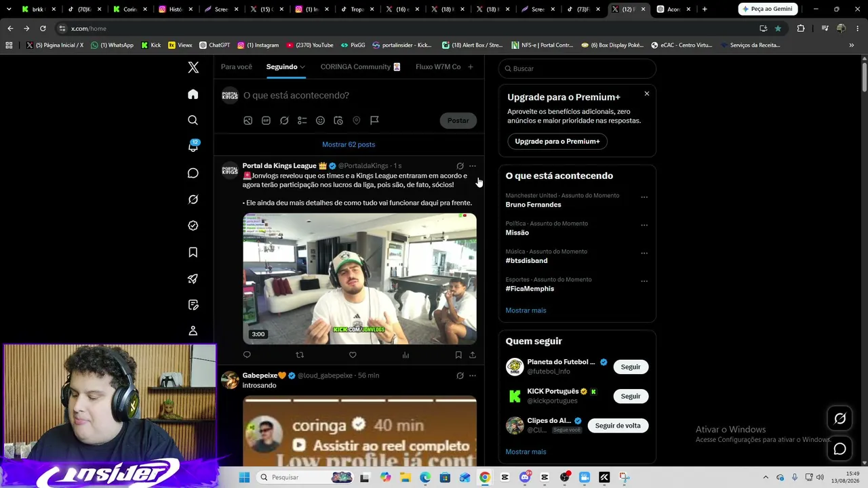This screenshot has height=488, width=868.
Task: Open the WhatsApp bookmark
Action: (x=113, y=45)
